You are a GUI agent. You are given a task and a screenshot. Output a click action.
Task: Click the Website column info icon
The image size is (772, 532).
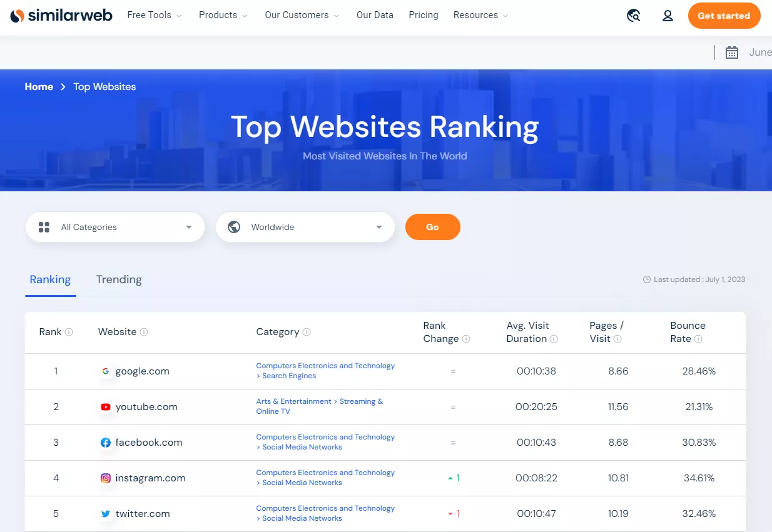[144, 332]
